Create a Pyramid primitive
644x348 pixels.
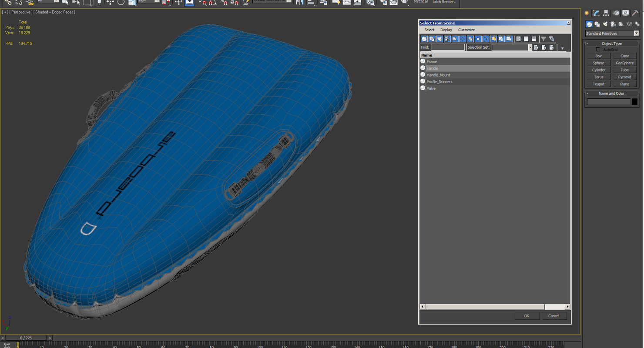click(x=624, y=77)
